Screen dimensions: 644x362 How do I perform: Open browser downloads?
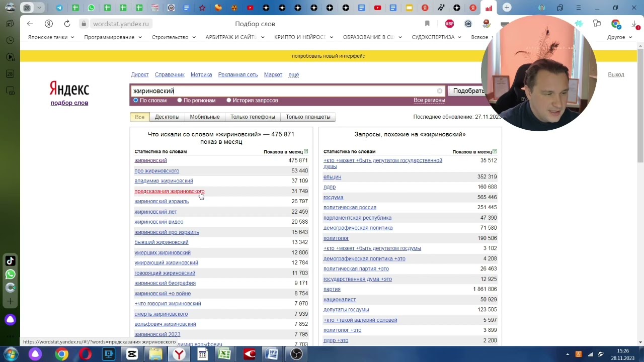(x=633, y=24)
